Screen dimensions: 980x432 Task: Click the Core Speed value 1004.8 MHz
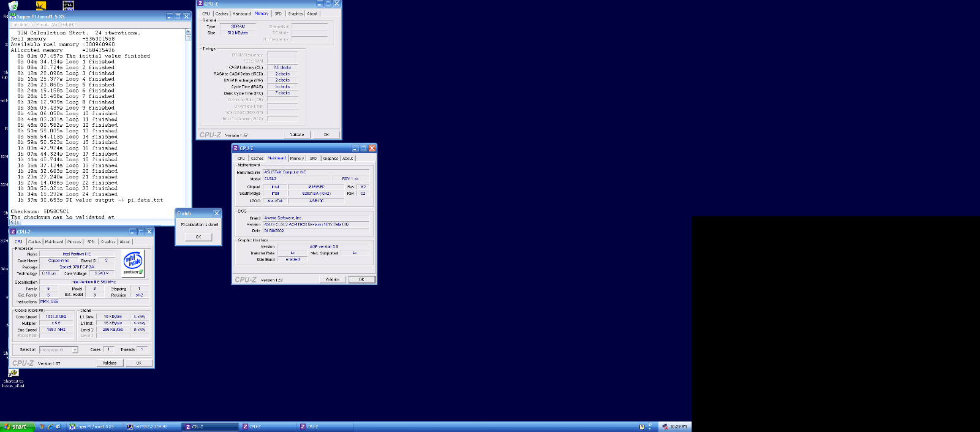(56, 317)
